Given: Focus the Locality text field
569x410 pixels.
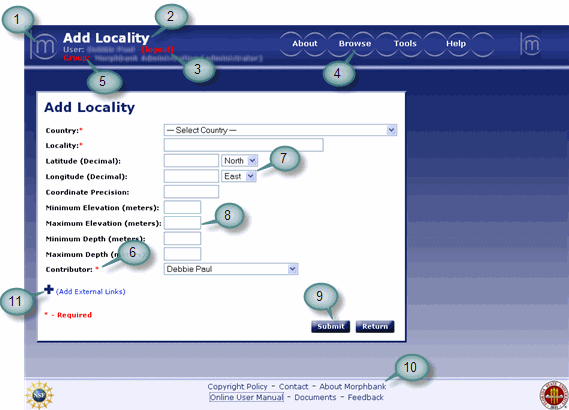Looking at the screenshot, I should click(243, 145).
